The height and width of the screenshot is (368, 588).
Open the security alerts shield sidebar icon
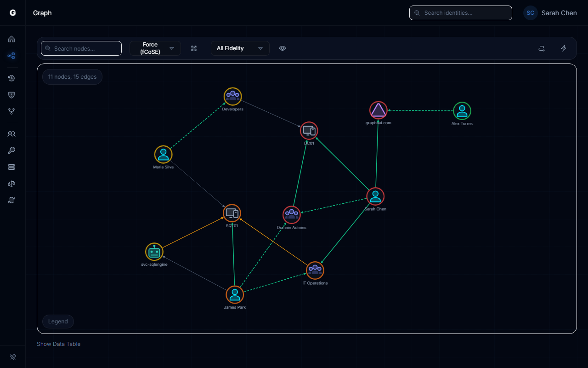point(11,95)
